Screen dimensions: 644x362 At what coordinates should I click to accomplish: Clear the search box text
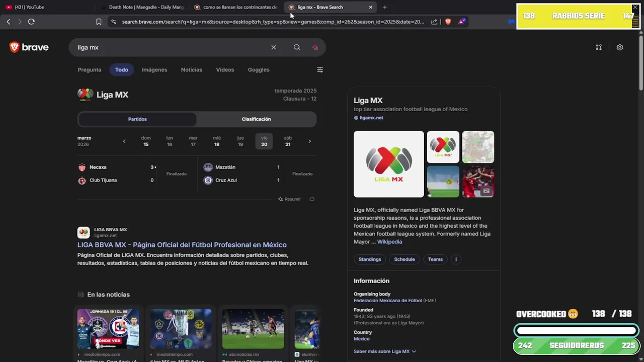pyautogui.click(x=274, y=47)
